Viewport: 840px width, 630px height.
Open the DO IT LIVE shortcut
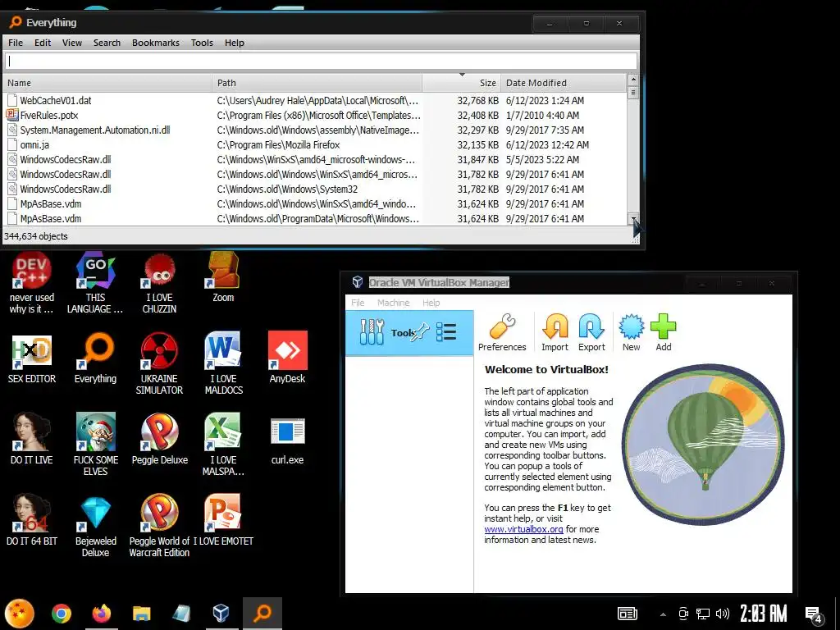coord(32,438)
